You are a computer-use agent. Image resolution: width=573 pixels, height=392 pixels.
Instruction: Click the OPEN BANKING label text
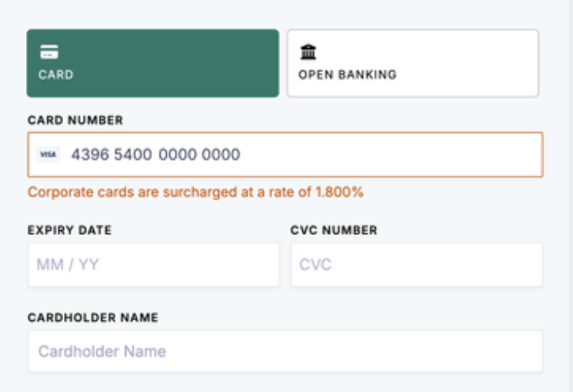coord(347,75)
